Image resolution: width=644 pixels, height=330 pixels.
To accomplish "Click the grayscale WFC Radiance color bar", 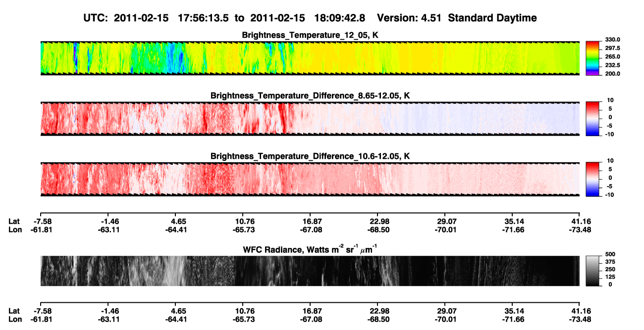I will pyautogui.click(x=592, y=271).
